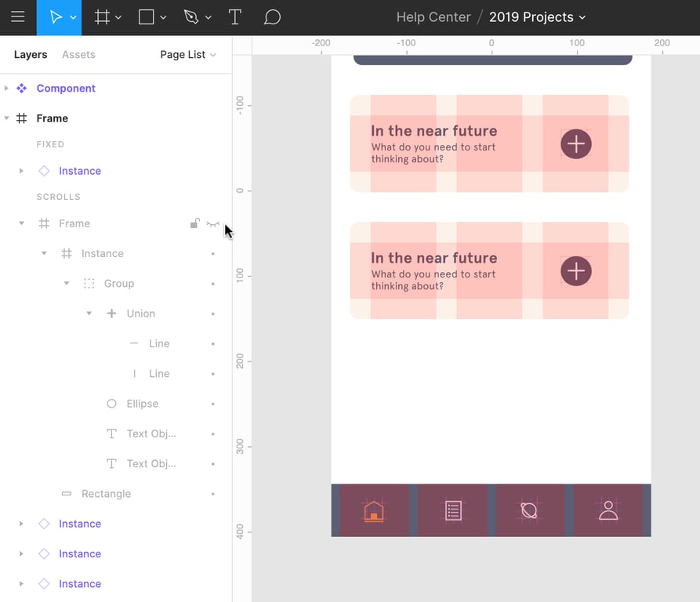Click the plus button on first card
The height and width of the screenshot is (602, 700).
576,143
